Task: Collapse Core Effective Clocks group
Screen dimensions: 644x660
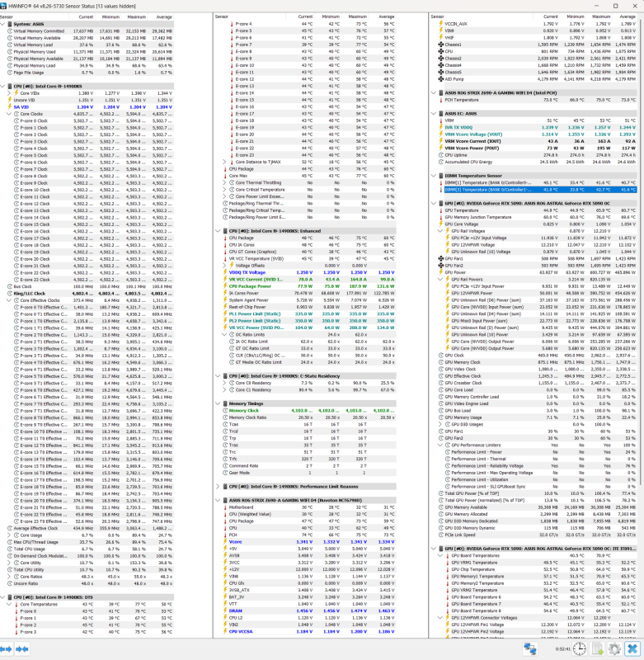Action: pos(9,300)
